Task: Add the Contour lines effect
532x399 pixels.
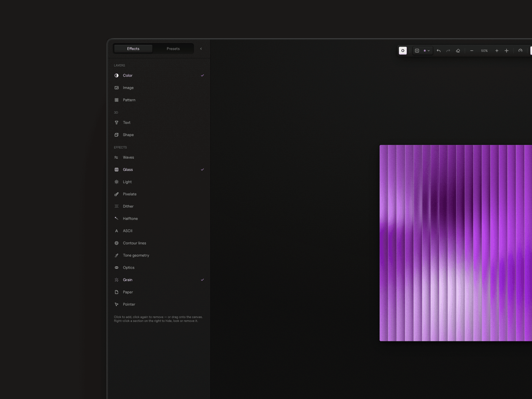Action: pyautogui.click(x=159, y=243)
